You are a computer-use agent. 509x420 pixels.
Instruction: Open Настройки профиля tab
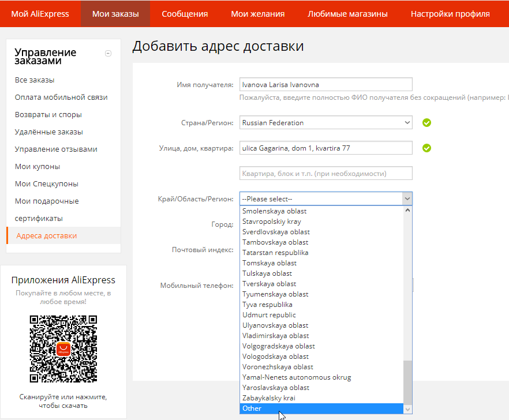[x=450, y=14]
